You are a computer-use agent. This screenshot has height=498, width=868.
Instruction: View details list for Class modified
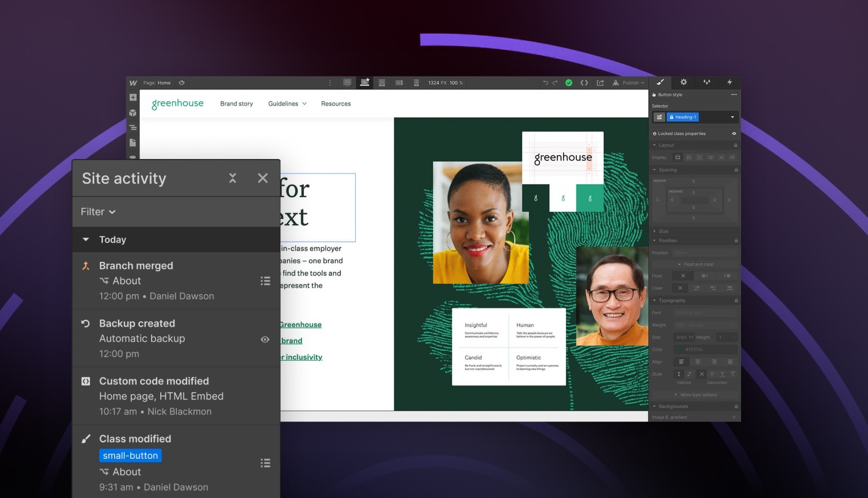pos(265,463)
